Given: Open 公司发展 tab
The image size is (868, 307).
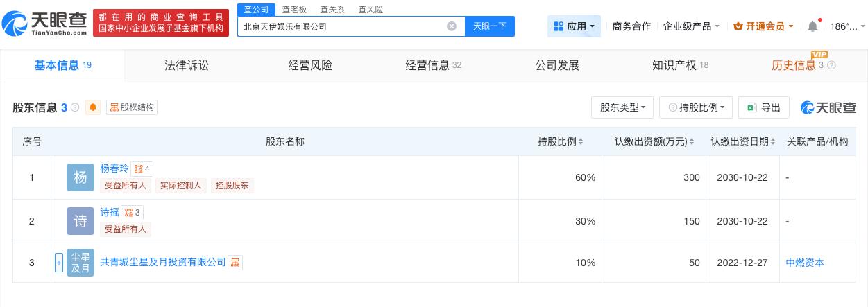Looking at the screenshot, I should [557, 65].
